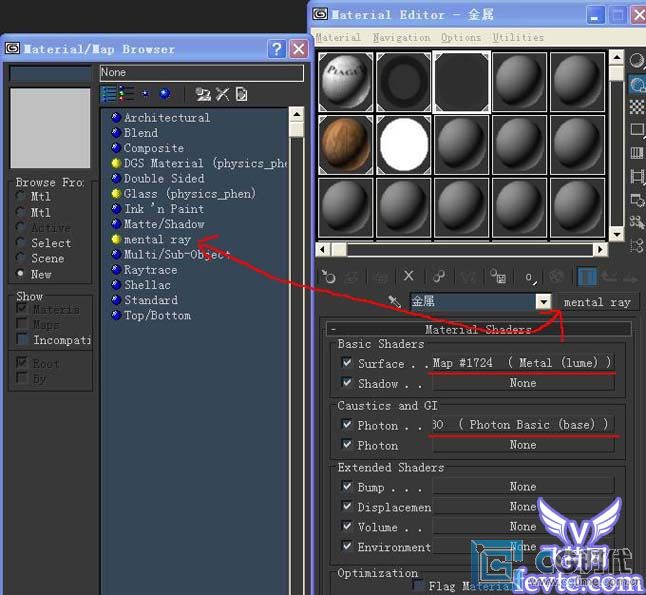Open Material/Map Navigator icon
Screen dimensions: 646x595
[637, 246]
